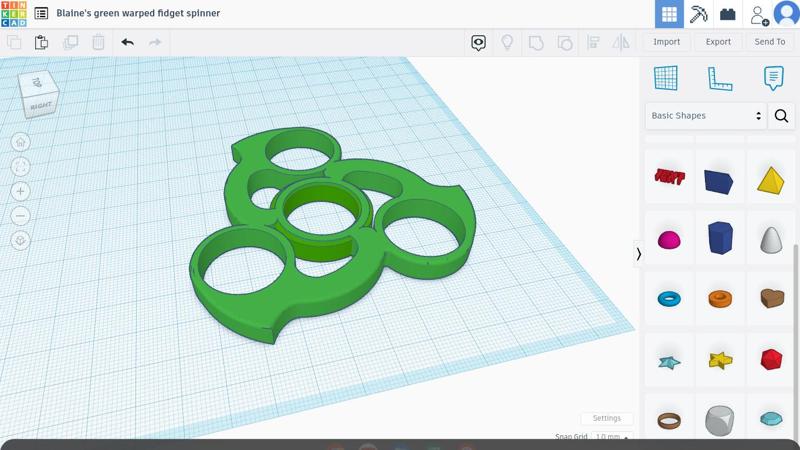Switch to Blocks pickaxe mode

click(698, 14)
